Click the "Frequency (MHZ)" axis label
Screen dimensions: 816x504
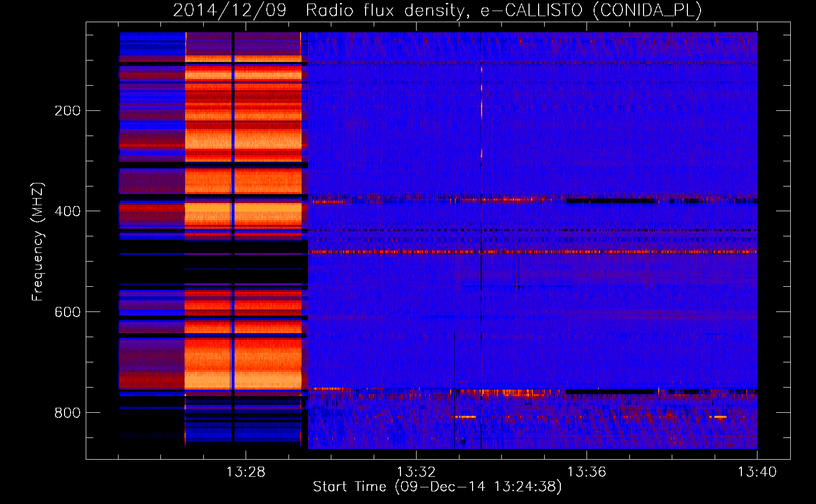point(38,241)
